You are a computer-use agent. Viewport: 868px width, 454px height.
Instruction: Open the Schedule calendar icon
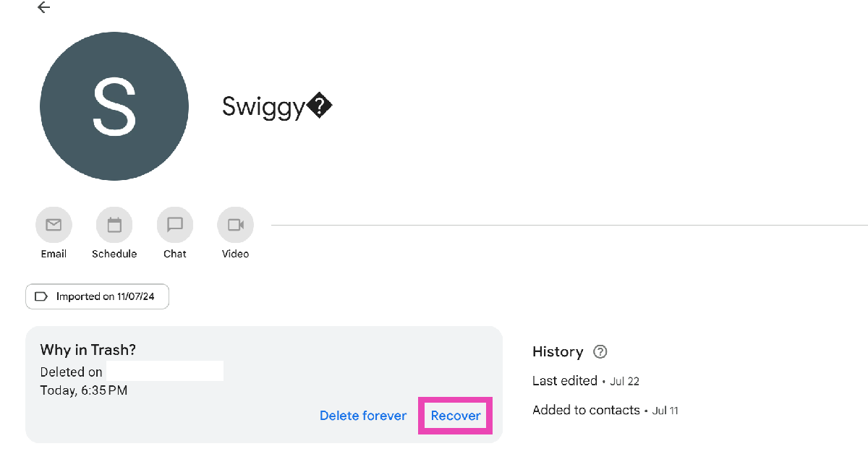coord(114,225)
